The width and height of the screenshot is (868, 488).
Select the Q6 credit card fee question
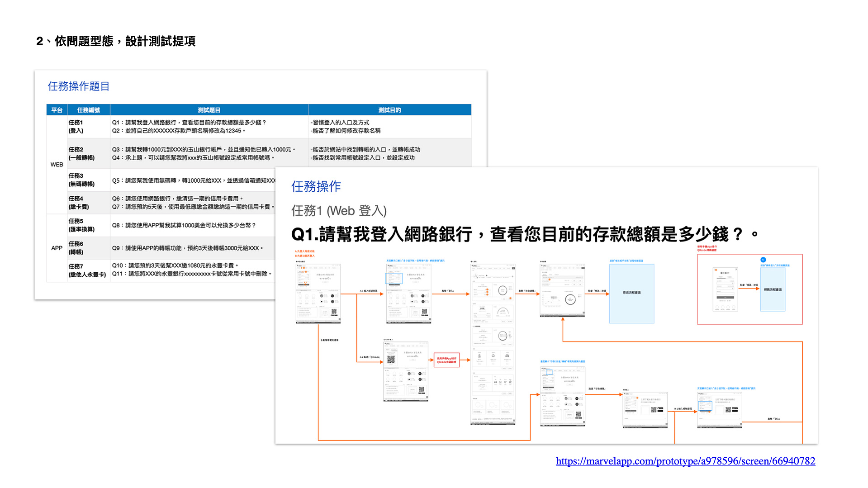[178, 199]
